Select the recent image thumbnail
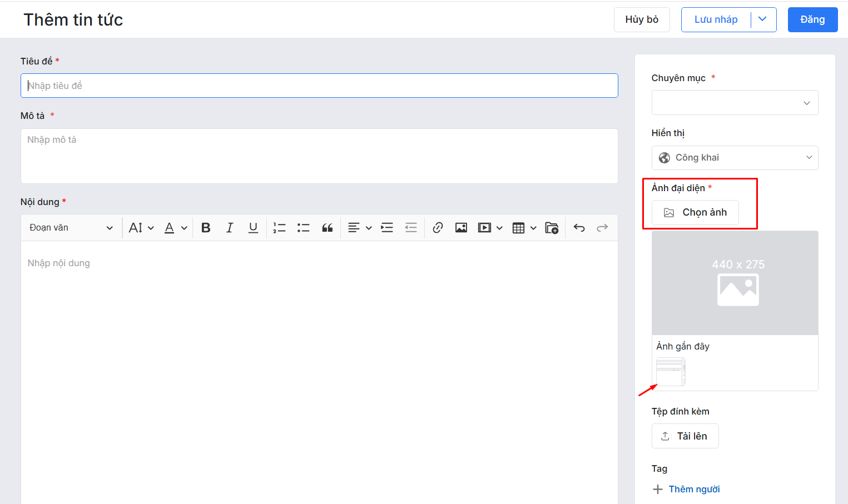Screen dimensions: 848x504 click(x=671, y=372)
